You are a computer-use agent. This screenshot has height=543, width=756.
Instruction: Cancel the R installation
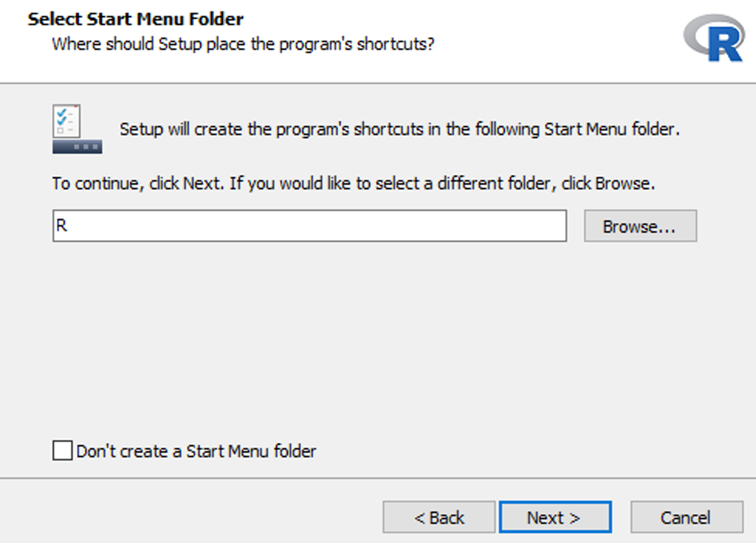coord(686,517)
